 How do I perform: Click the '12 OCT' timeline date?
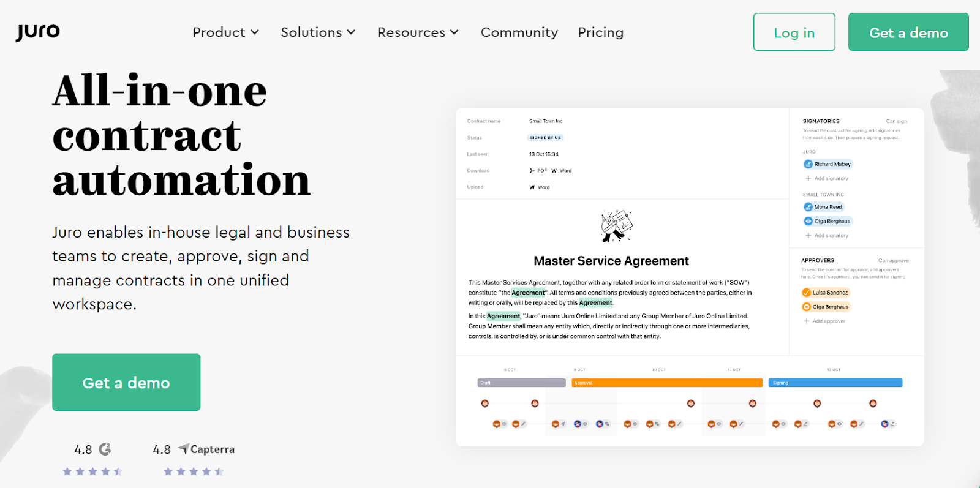[x=834, y=370]
